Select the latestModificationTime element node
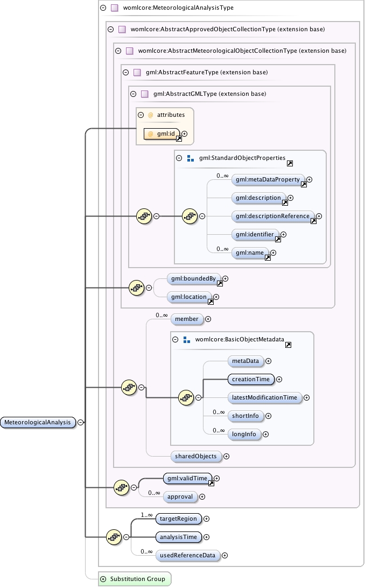Image resolution: width=365 pixels, height=588 pixels. pos(264,397)
